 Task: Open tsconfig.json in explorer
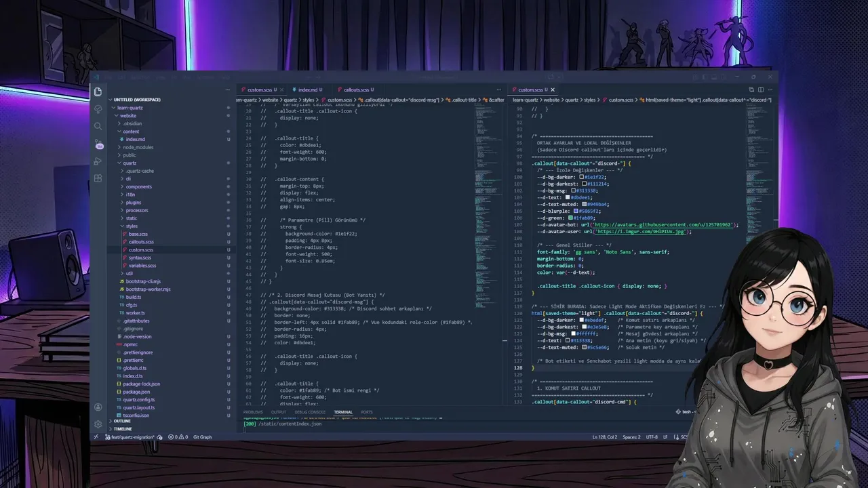(136, 415)
